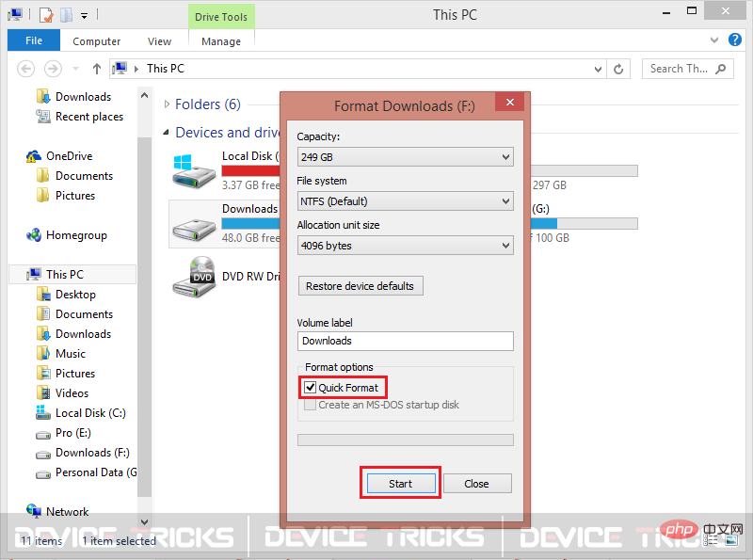Open the quick access toolbar customize arrow
The width and height of the screenshot is (753, 560).
[x=84, y=16]
